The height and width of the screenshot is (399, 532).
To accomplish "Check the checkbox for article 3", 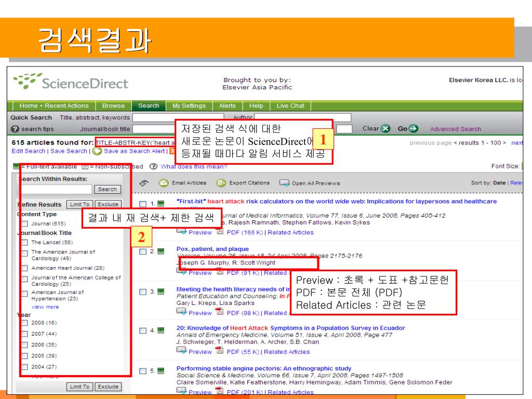I will 143,292.
